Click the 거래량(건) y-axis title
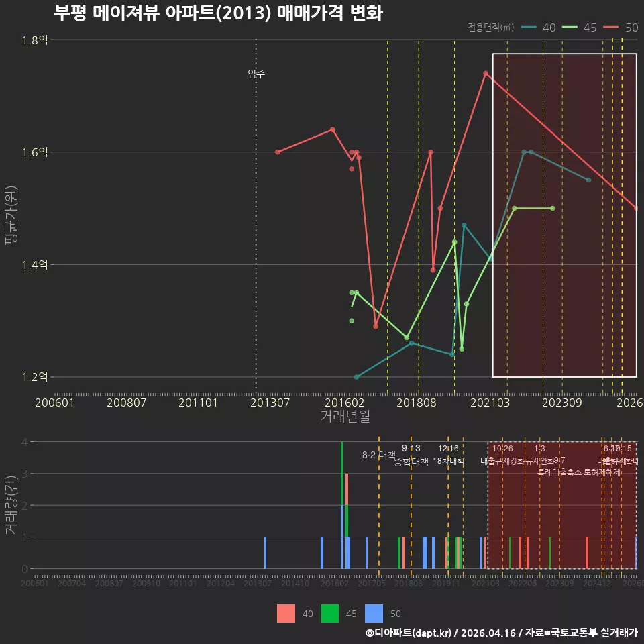This screenshot has width=644, height=644. (x=11, y=505)
